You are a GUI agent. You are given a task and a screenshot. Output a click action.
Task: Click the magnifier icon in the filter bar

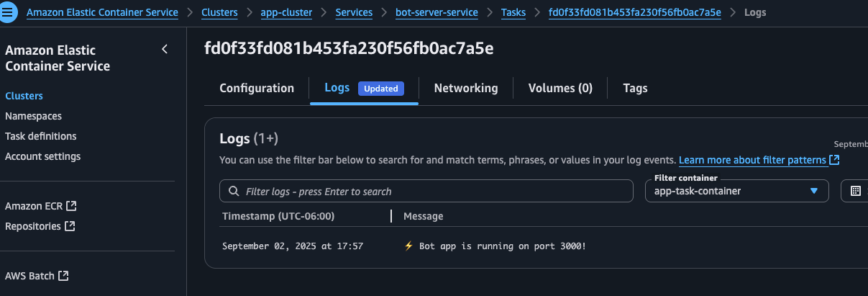click(x=233, y=191)
